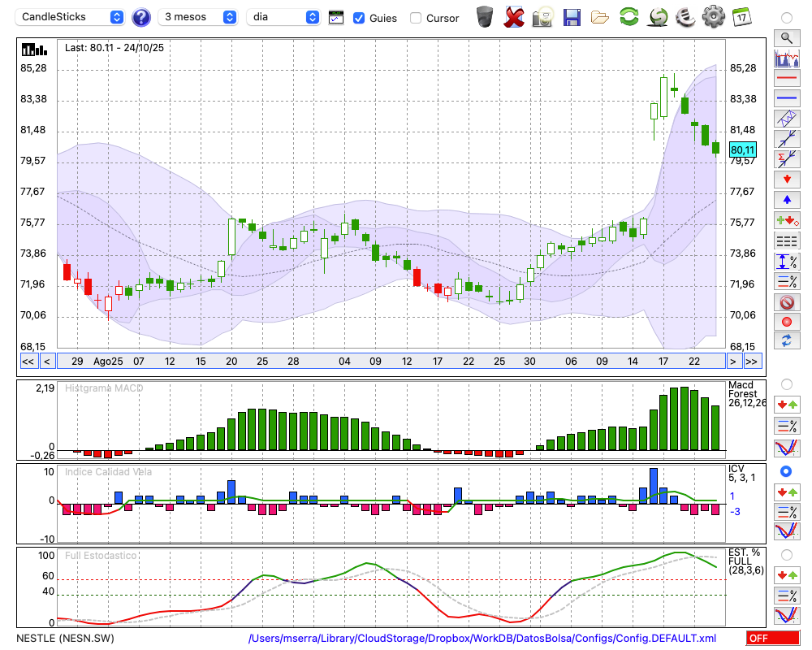812x650 pixels.
Task: Click the red OFF status indicator
Action: [x=771, y=639]
